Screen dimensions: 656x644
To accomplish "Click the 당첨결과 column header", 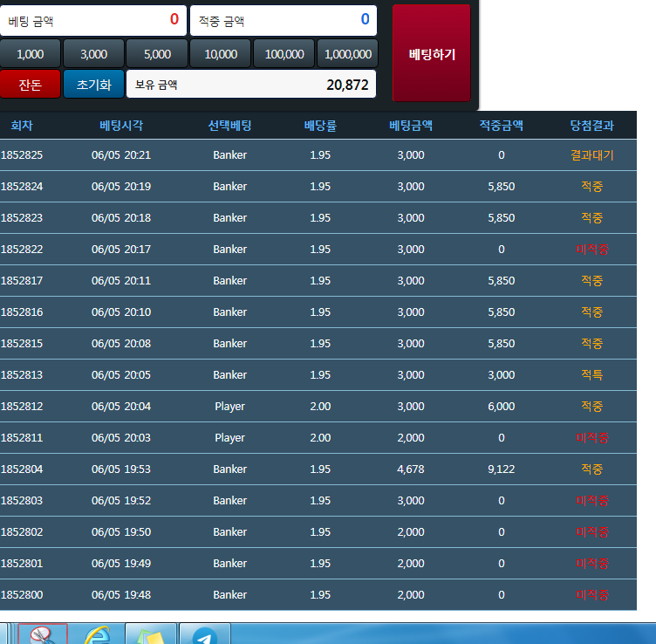I will coord(592,125).
